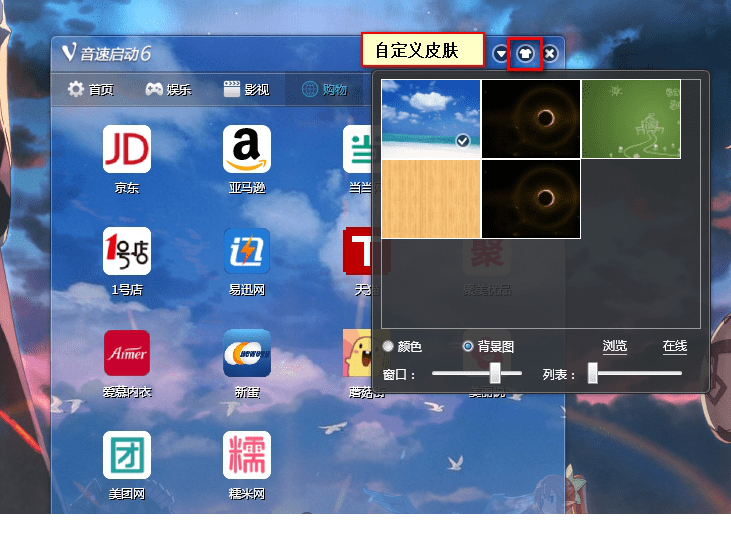
Task: Click the T-shirt custom skin icon
Action: (525, 54)
